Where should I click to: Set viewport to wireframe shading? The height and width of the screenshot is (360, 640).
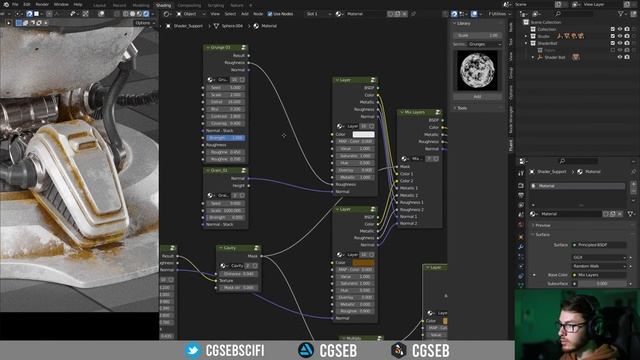125,14
